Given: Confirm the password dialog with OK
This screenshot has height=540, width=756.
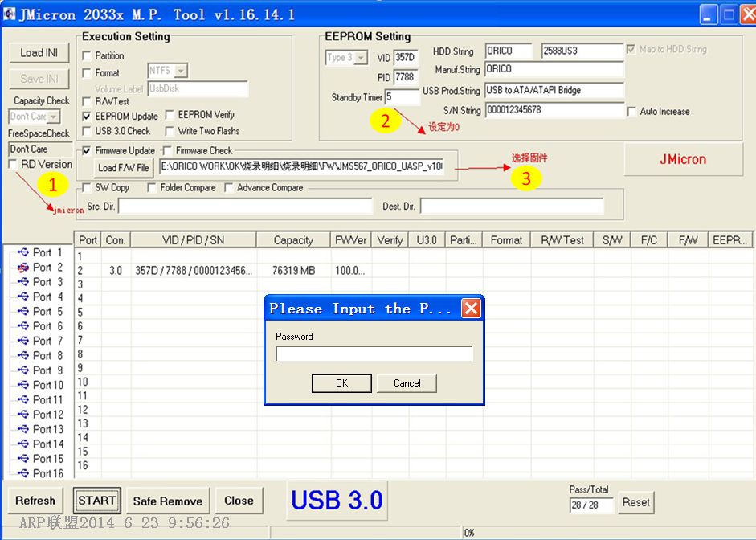Looking at the screenshot, I should (341, 383).
